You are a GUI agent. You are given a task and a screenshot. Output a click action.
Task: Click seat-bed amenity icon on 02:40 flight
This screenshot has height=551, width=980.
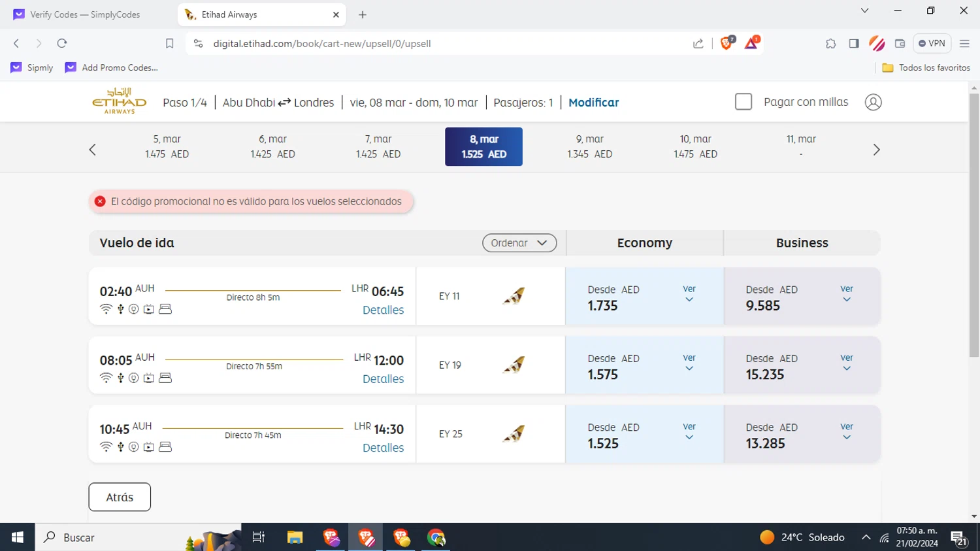pyautogui.click(x=165, y=309)
